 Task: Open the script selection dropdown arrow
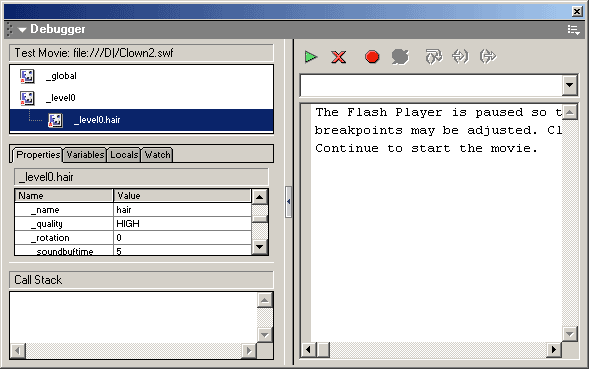569,85
